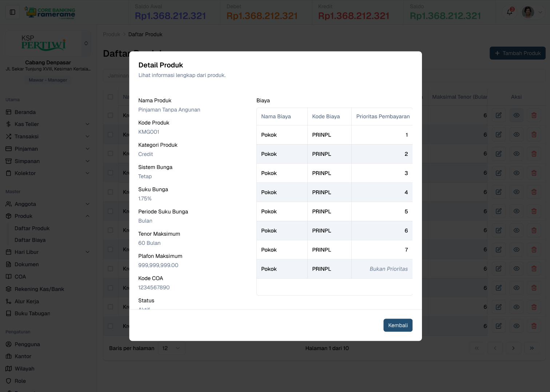Open the COA sidebar icon
This screenshot has width=550, height=392.
click(8, 276)
